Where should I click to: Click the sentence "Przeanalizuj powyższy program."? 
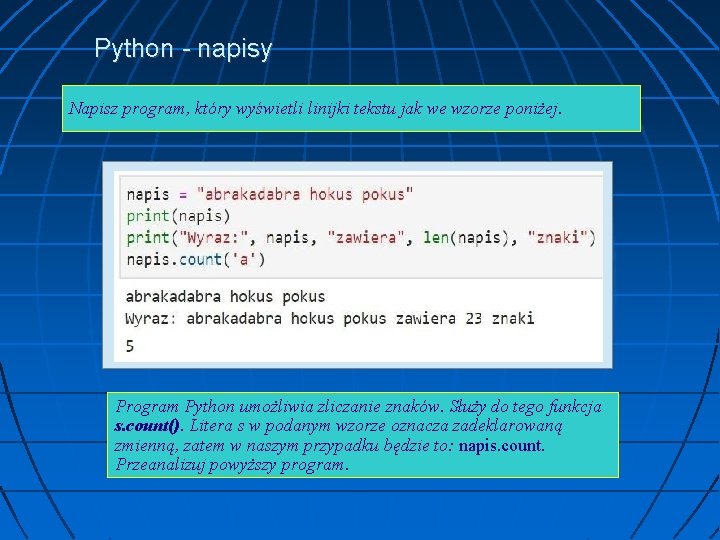pos(232,465)
